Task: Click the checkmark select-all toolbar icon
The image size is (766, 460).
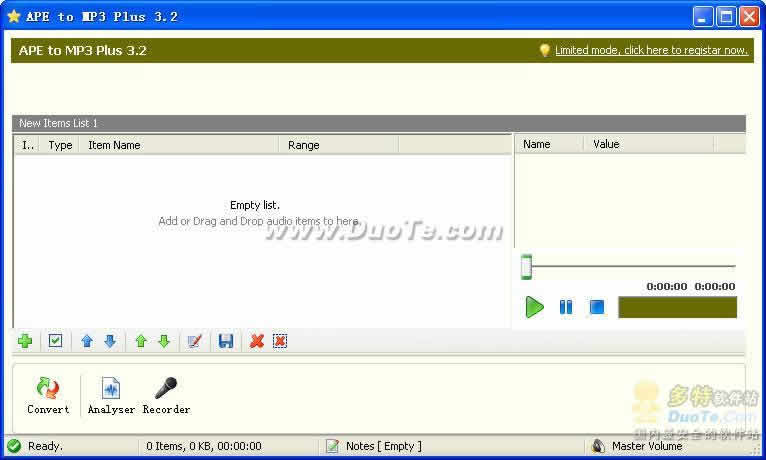Action: pos(55,340)
